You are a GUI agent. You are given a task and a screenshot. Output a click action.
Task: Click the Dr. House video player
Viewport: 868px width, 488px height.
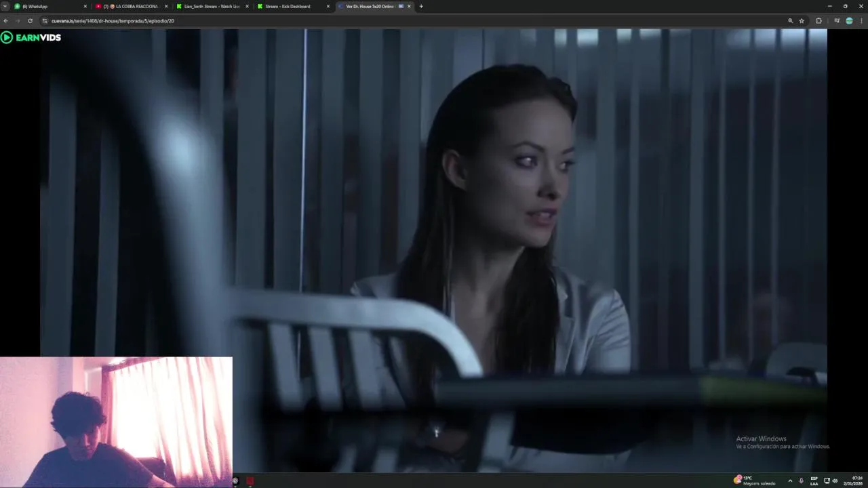(433, 251)
